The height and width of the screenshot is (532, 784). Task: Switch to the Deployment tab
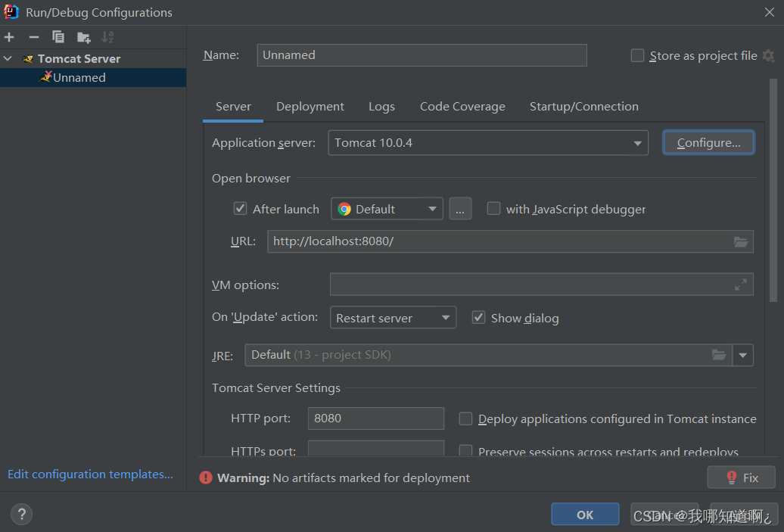(x=310, y=107)
